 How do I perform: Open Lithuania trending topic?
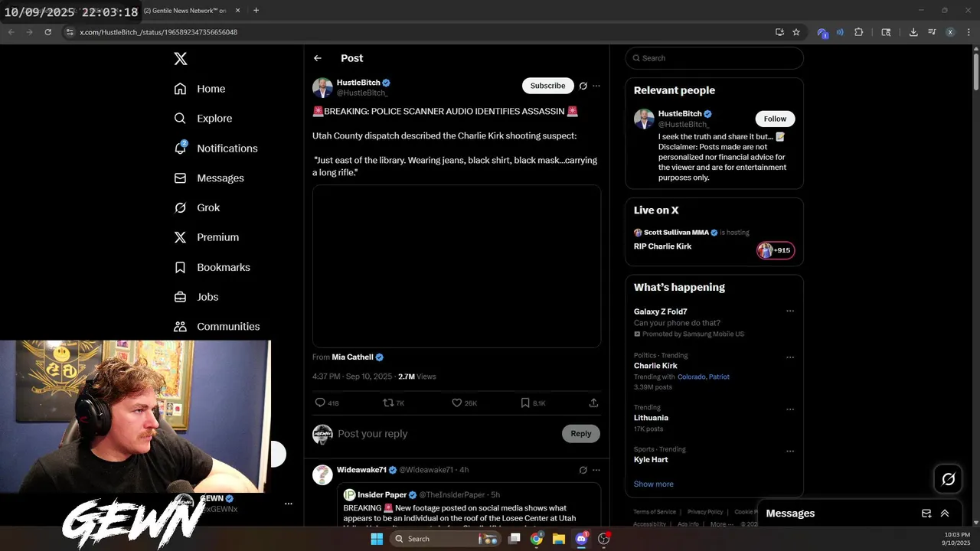tap(651, 418)
